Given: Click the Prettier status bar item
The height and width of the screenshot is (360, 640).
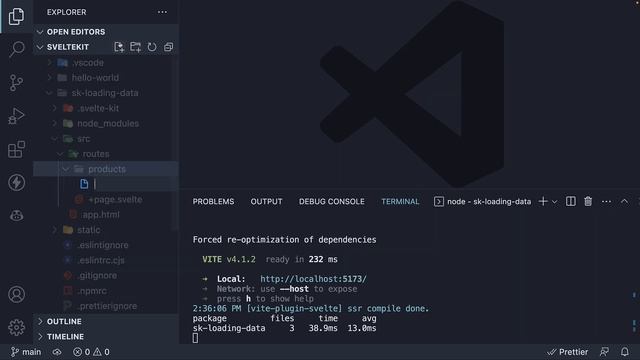Looking at the screenshot, I should tap(567, 352).
